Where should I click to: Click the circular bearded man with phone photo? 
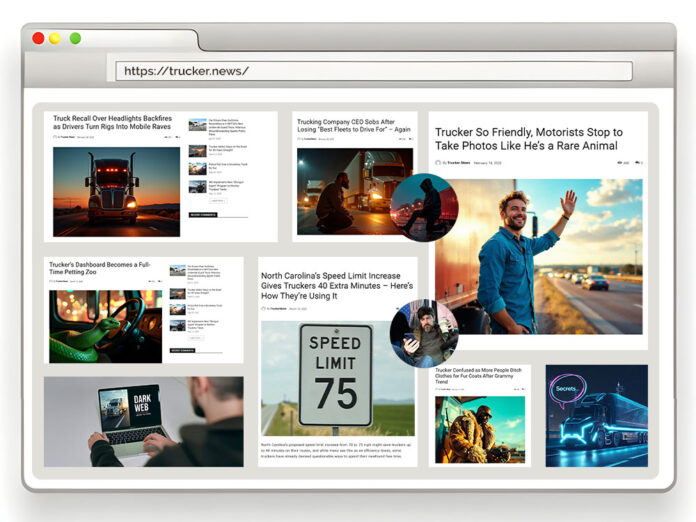[x=423, y=334]
